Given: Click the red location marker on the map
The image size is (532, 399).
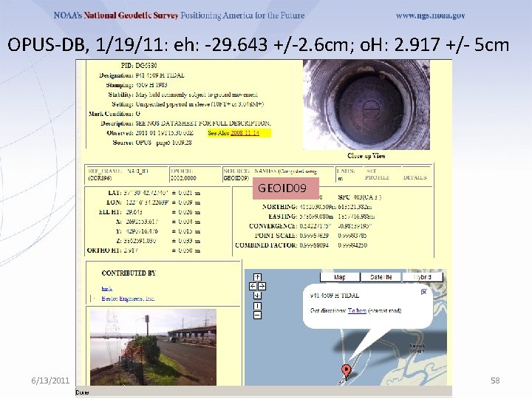Looking at the screenshot, I should pyautogui.click(x=346, y=372).
